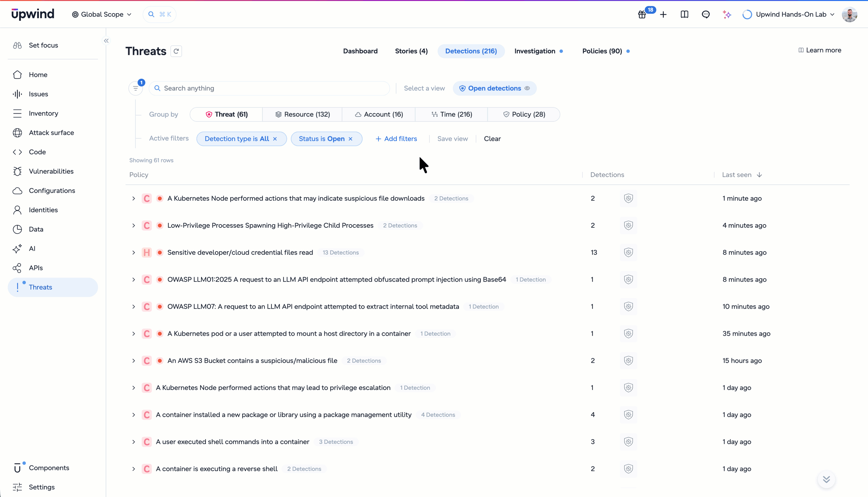Open the gift notifications icon with badge 18
Screen dimensions: 868x497
coord(643,14)
